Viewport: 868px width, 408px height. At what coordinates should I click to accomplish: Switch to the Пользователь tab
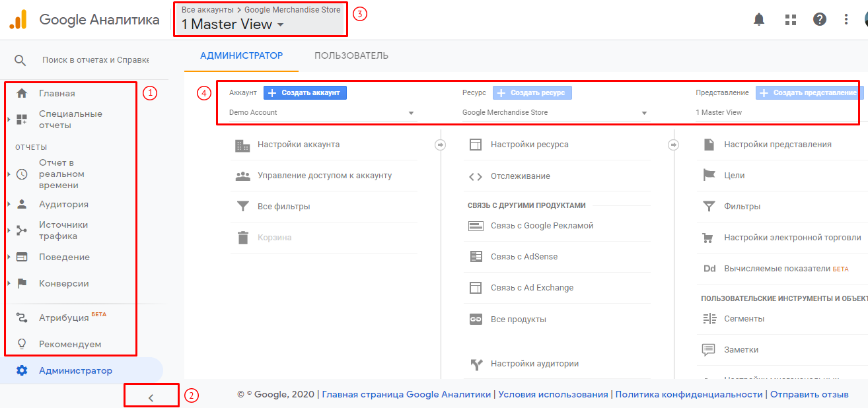coord(351,55)
